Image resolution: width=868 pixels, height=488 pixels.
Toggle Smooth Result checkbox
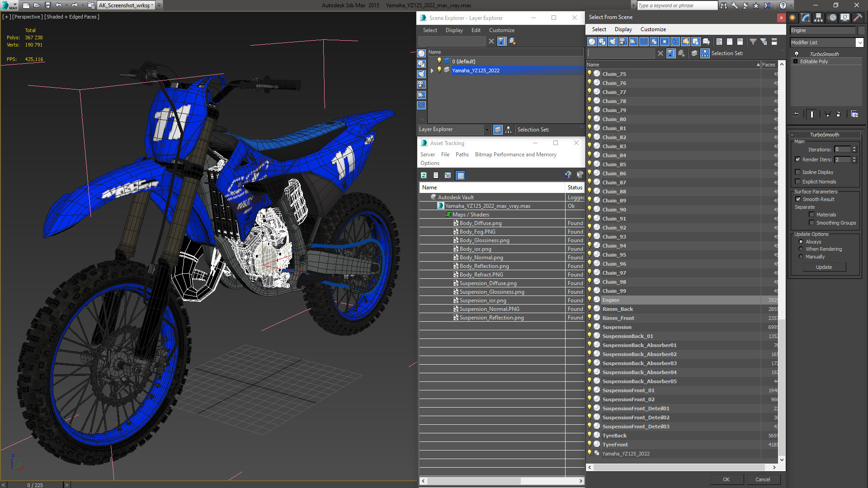tap(798, 199)
